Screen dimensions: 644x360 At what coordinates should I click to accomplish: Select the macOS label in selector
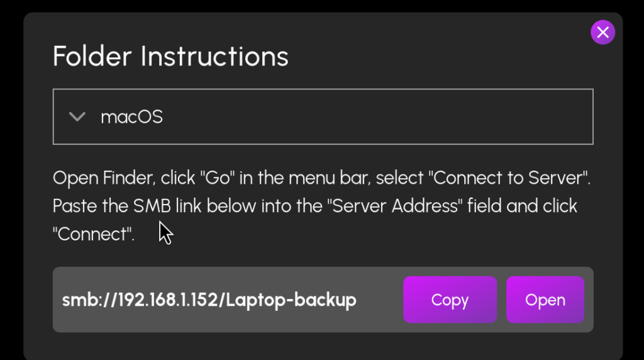point(132,117)
